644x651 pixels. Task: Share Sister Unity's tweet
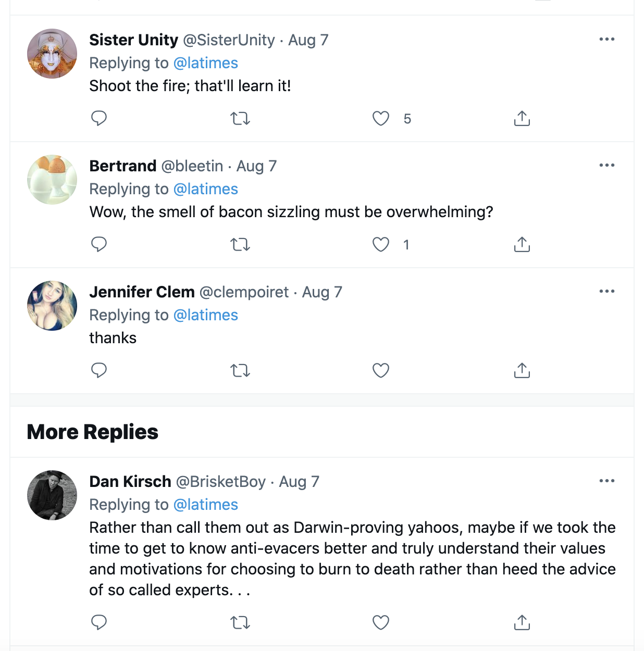(x=522, y=119)
